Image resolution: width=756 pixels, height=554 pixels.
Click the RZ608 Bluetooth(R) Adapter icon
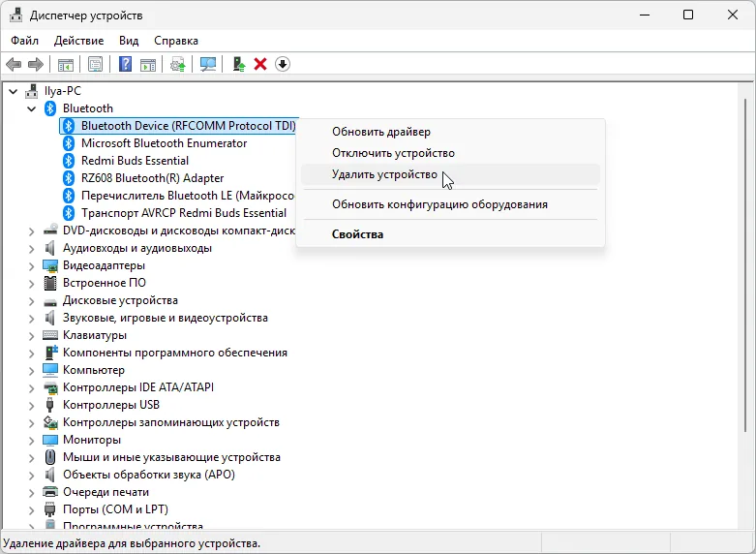pos(69,178)
